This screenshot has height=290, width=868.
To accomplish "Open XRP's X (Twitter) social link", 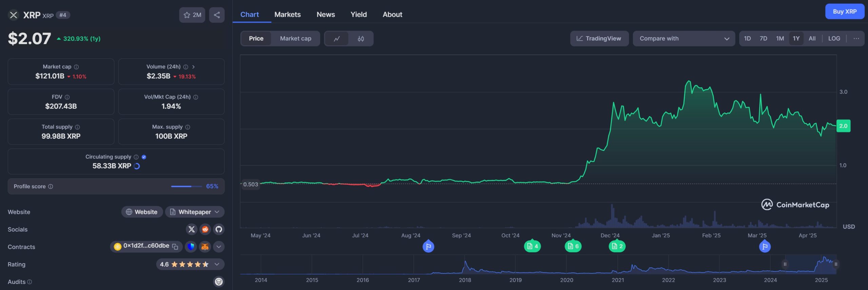I will click(x=192, y=230).
